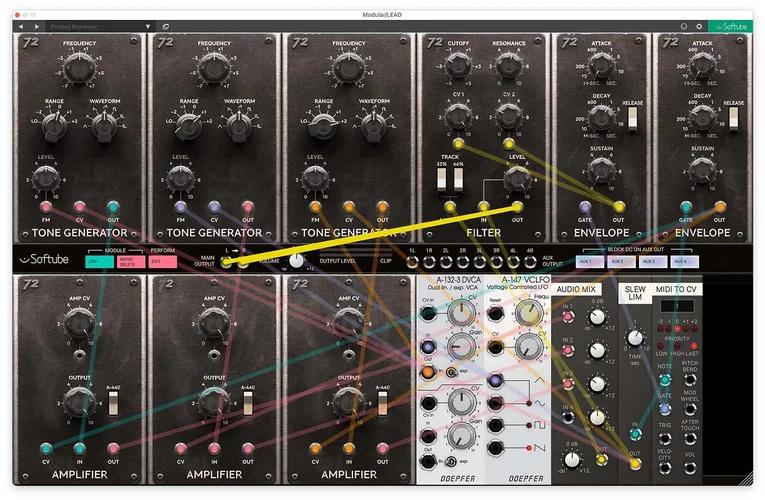
Task: Click the 1L aux output jack
Action: 412,262
